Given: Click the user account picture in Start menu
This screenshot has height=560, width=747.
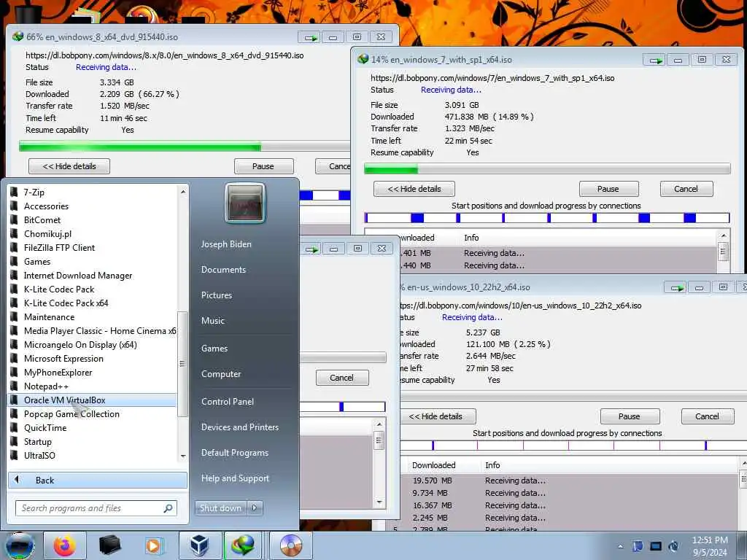Looking at the screenshot, I should point(245,203).
